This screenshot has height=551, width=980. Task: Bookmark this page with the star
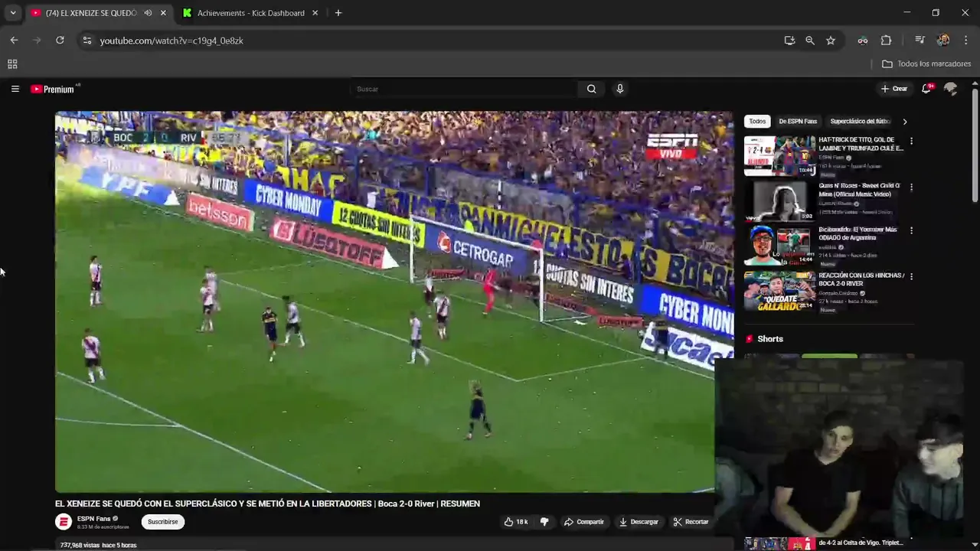(831, 41)
